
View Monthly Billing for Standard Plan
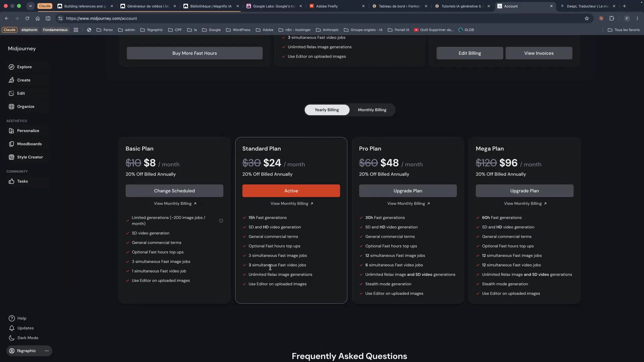292,204
